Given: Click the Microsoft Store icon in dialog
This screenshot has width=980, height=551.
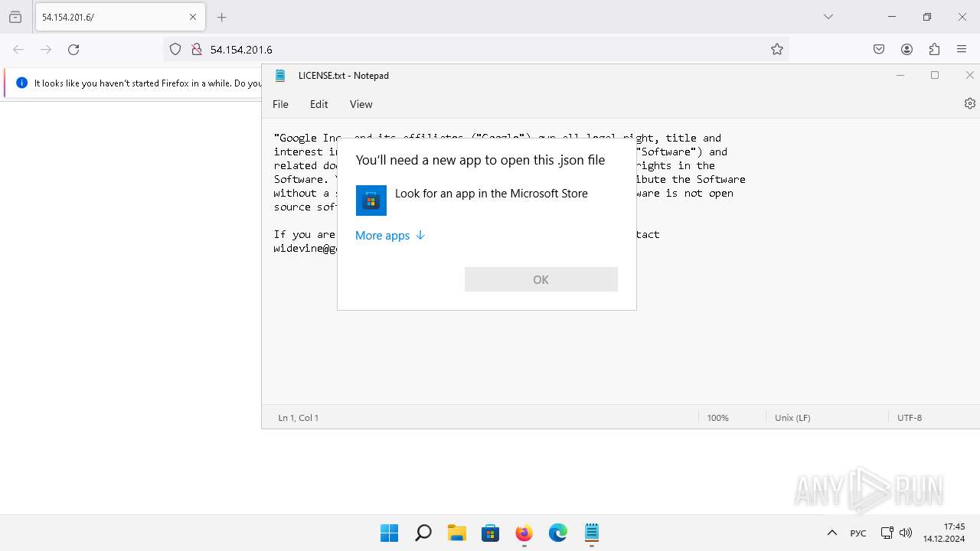Looking at the screenshot, I should click(x=371, y=201).
